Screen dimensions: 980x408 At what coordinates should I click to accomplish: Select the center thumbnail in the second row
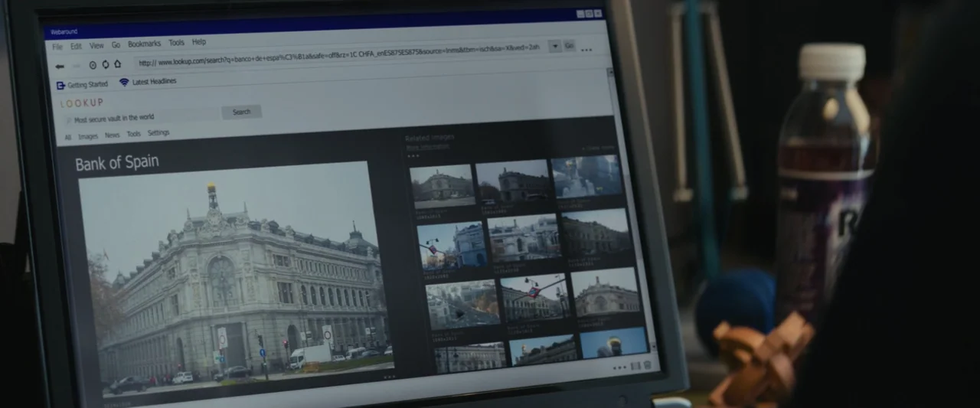[524, 239]
